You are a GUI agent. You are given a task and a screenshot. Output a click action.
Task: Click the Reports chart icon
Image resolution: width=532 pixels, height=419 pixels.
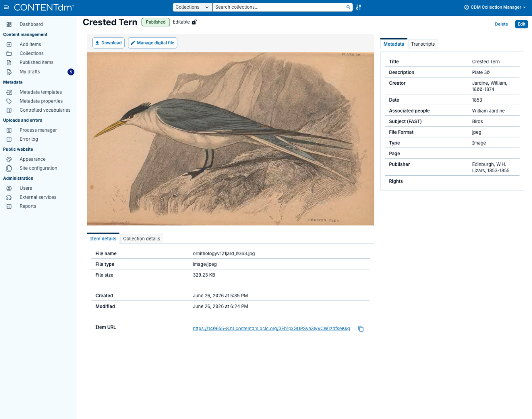click(9, 206)
